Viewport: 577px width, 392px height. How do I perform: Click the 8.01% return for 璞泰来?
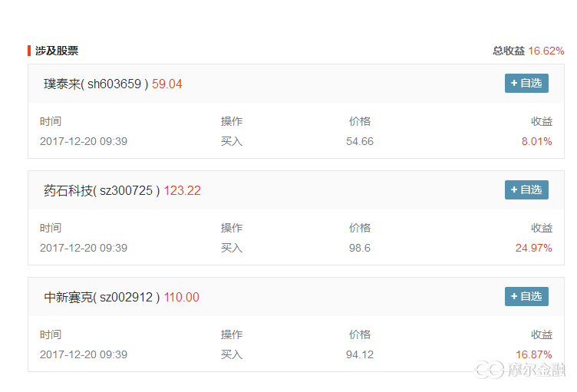(x=536, y=141)
